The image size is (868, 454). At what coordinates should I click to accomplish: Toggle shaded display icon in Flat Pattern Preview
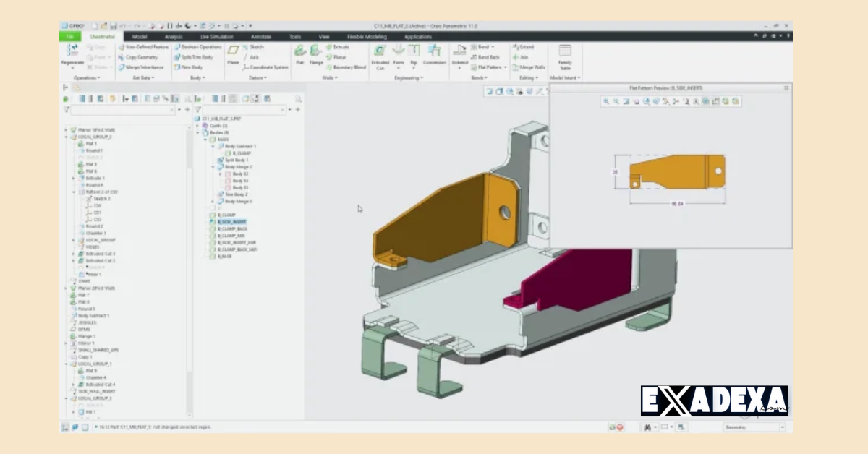click(705, 101)
